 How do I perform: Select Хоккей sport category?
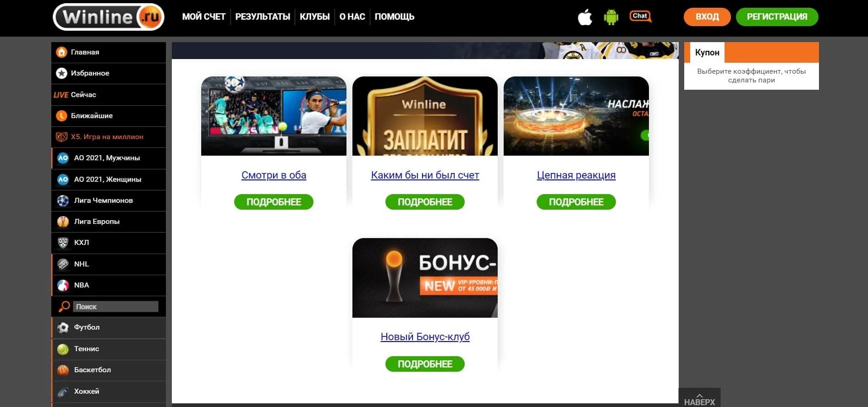click(109, 391)
